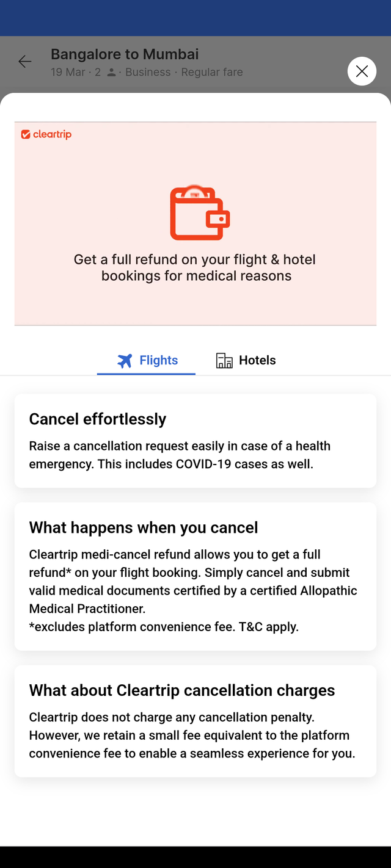Image resolution: width=391 pixels, height=868 pixels.
Task: Tap the building icon next to Hotels
Action: tap(224, 361)
